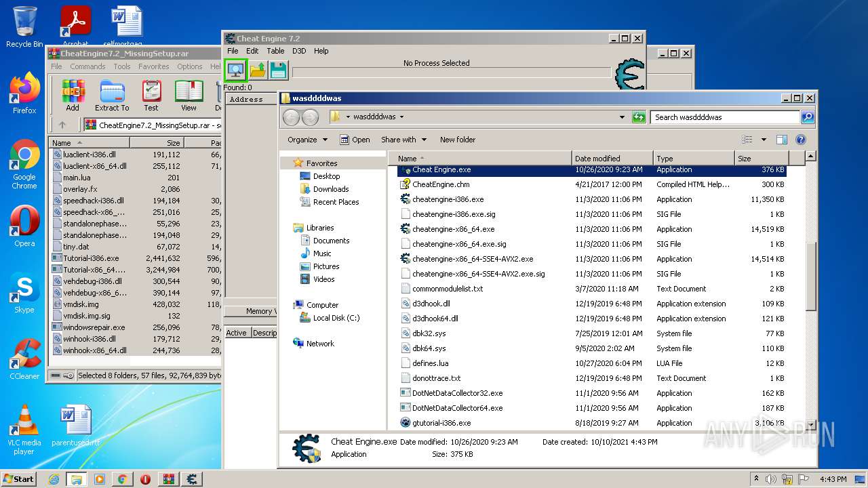The width and height of the screenshot is (868, 488).
Task: Click Internet Explorer in the taskbar
Action: click(54, 479)
